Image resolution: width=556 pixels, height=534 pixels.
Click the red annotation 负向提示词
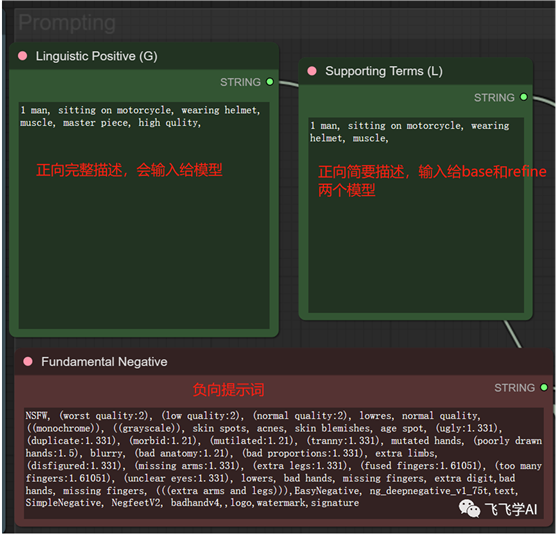point(229,390)
